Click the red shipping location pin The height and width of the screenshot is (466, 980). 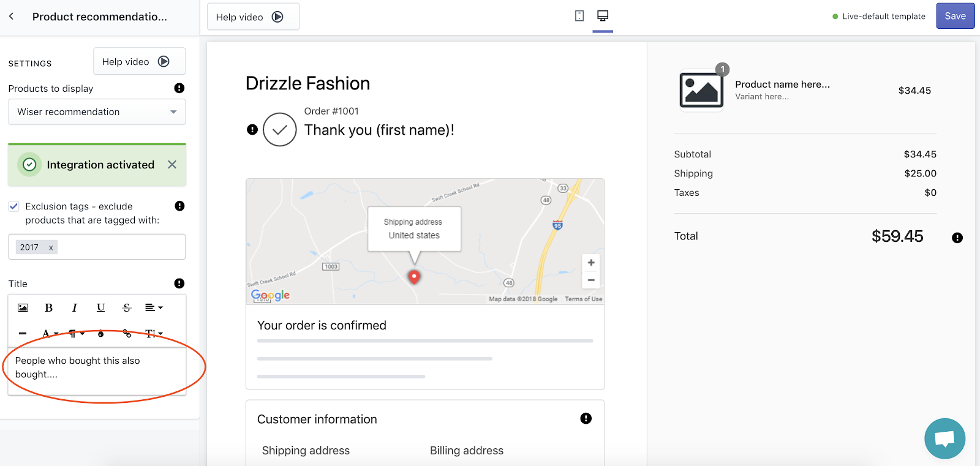pos(414,277)
